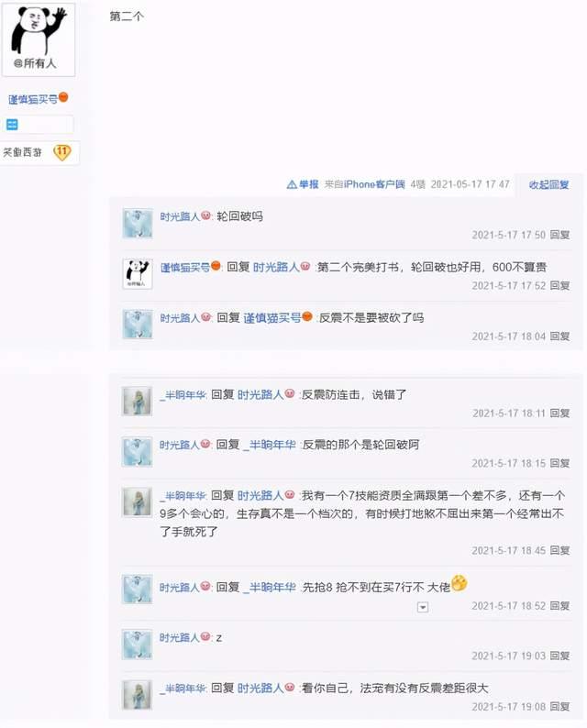
Task: Collapse replies with 收起回复
Action: tap(548, 184)
